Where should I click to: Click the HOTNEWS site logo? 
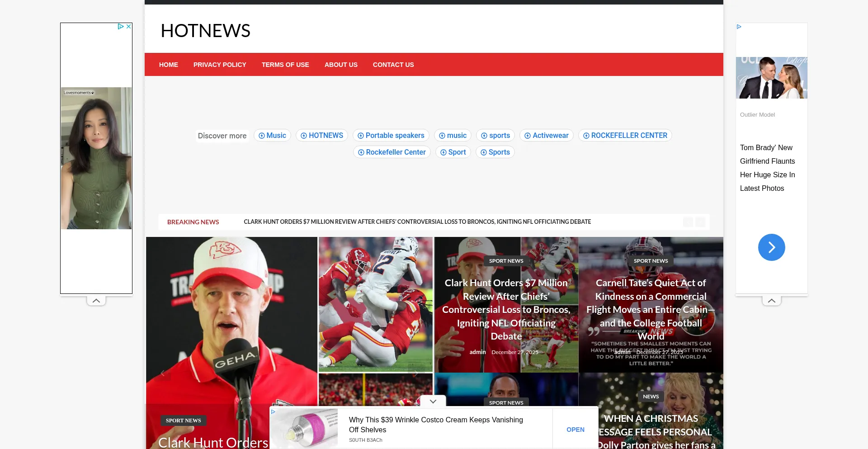point(205,31)
